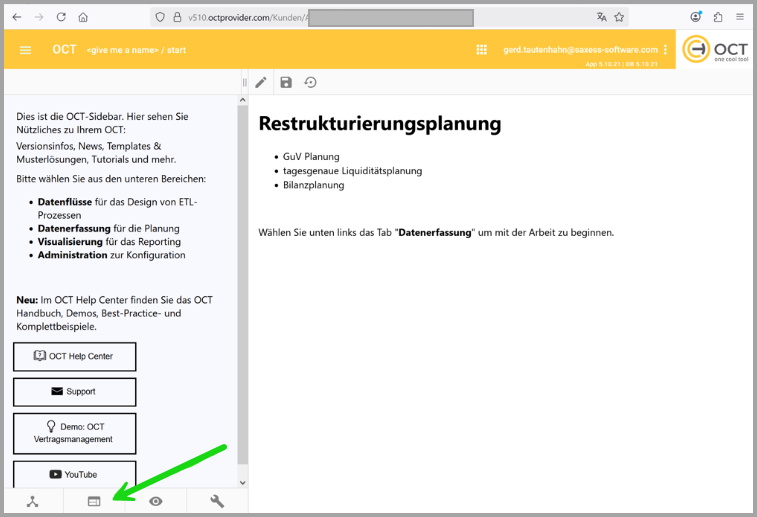Click bold 'Visualisierung' sidebar text
Screen dimensions: 757x517
(x=70, y=241)
